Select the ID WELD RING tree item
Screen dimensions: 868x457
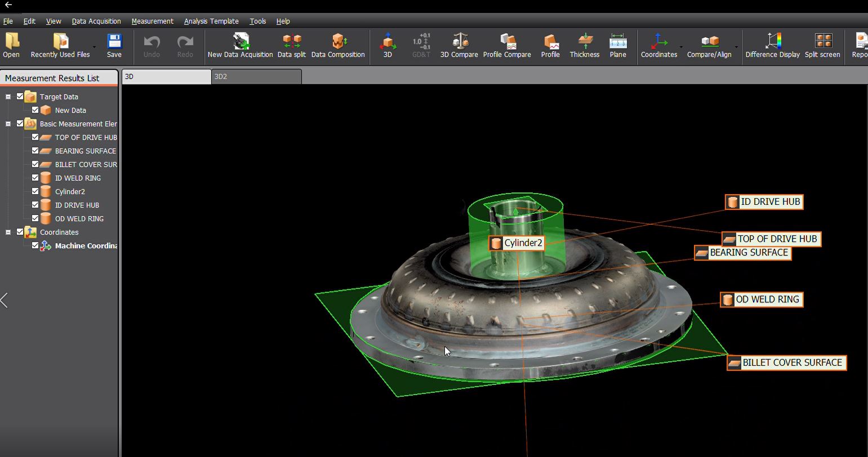pyautogui.click(x=78, y=178)
